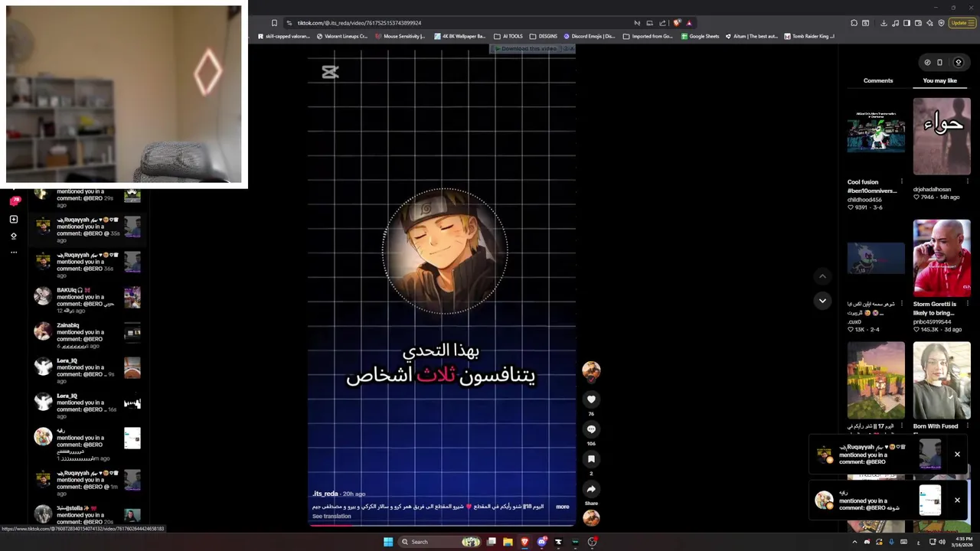The image size is (980, 551).
Task: Click taskbar clock showing 4:35 PM
Action: point(964,542)
